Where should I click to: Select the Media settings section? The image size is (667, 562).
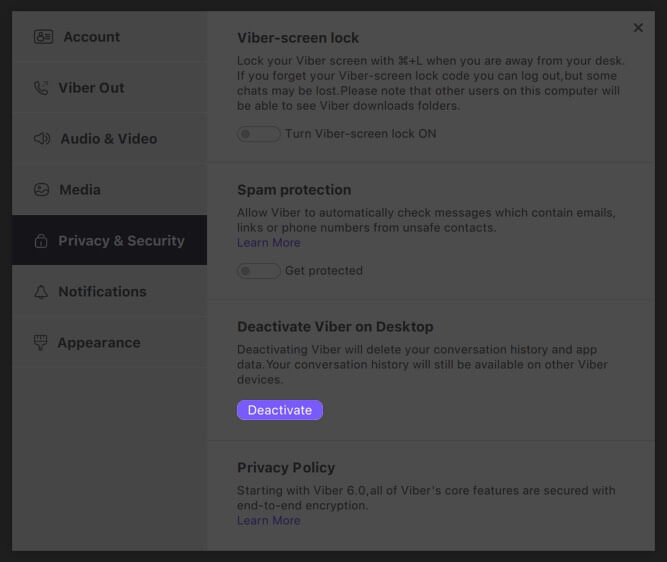(x=109, y=190)
